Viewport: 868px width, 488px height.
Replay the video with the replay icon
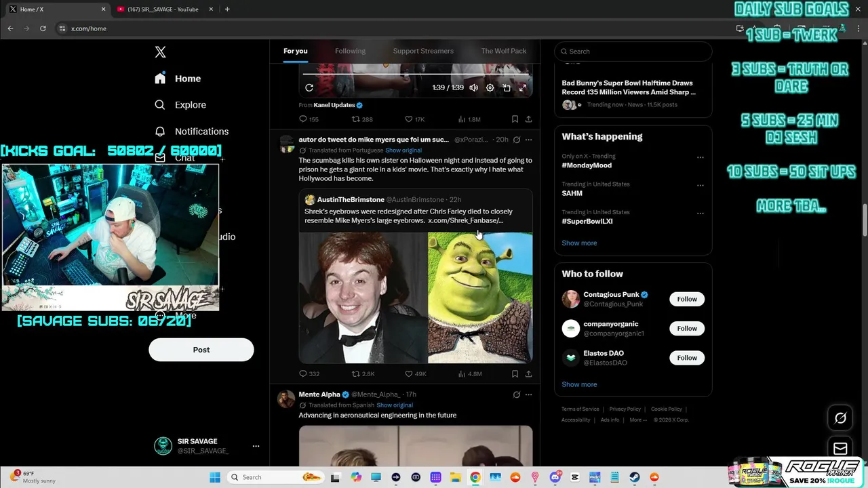pyautogui.click(x=309, y=87)
